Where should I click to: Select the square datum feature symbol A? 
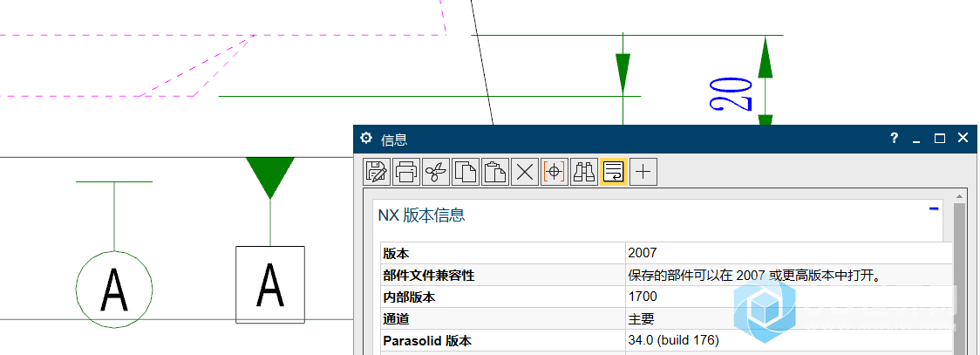pos(270,284)
